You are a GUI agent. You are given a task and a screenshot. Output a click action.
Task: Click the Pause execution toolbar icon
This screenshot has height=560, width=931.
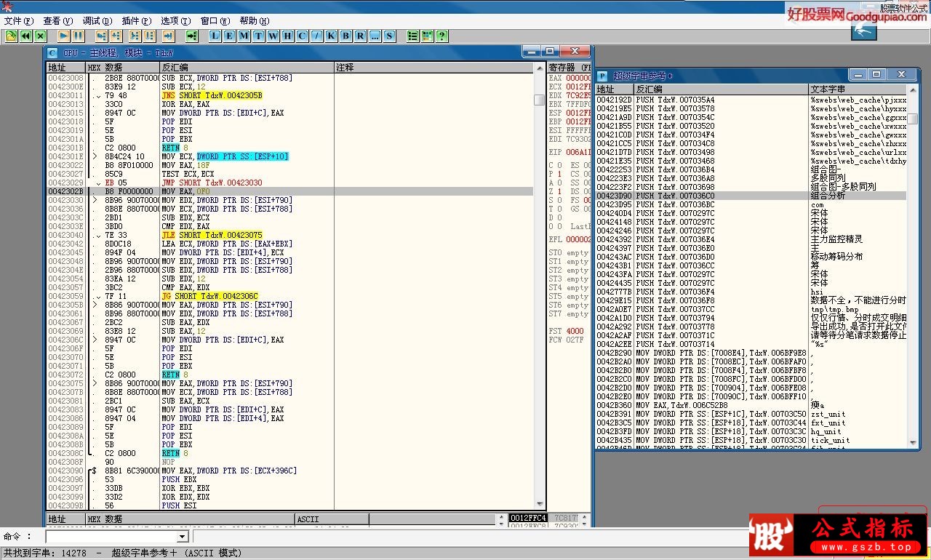click(78, 36)
